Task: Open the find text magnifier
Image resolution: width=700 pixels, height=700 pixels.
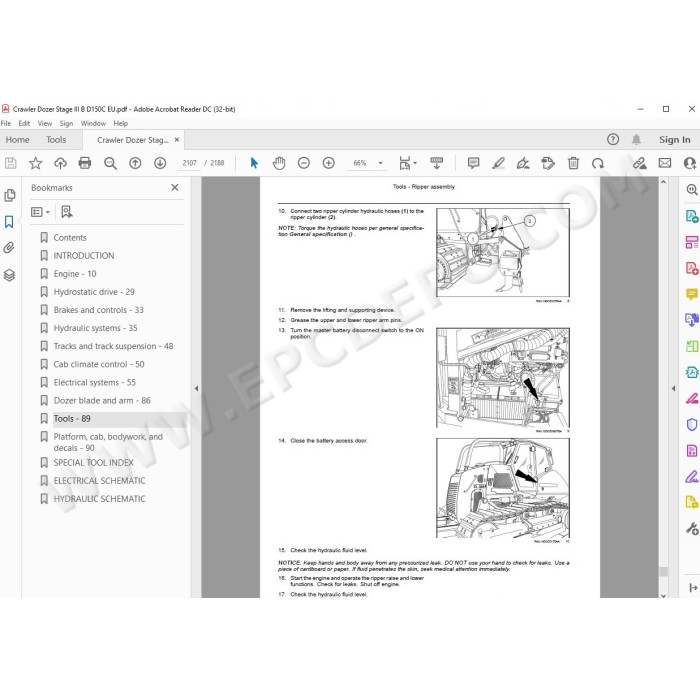Action: click(110, 163)
